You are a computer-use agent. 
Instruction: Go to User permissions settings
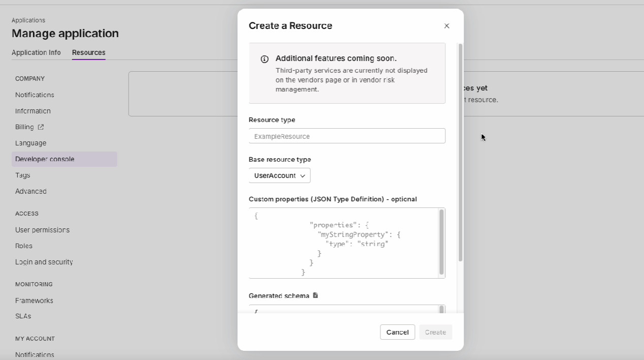tap(42, 230)
